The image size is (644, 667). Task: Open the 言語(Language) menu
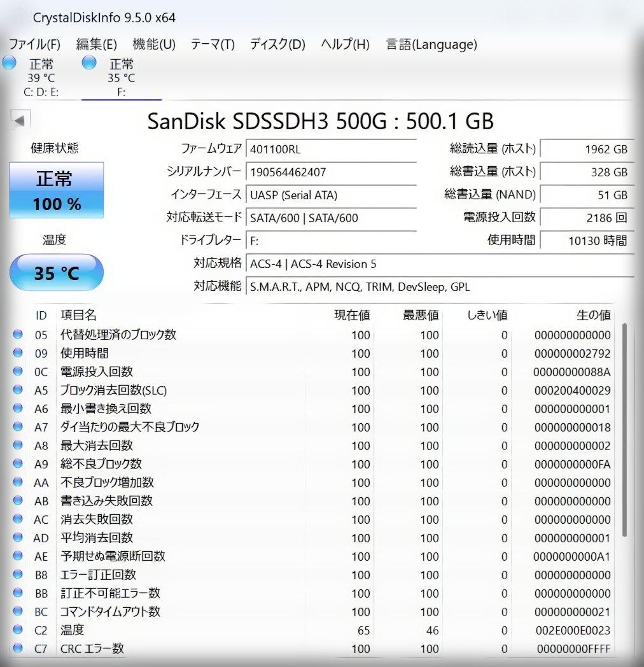point(431,45)
